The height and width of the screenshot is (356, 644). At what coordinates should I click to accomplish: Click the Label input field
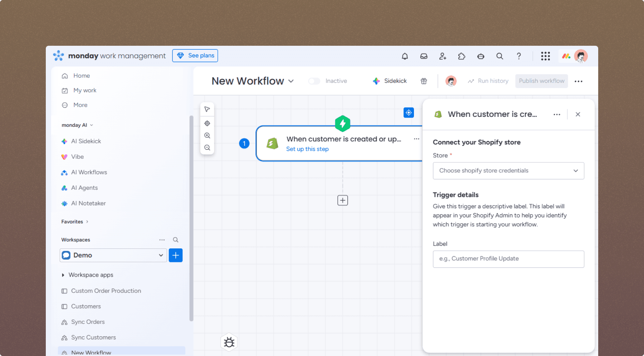coord(508,259)
